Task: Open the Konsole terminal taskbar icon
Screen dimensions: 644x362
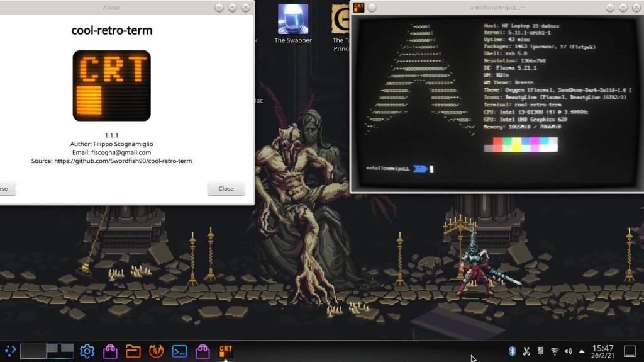Action: point(179,351)
